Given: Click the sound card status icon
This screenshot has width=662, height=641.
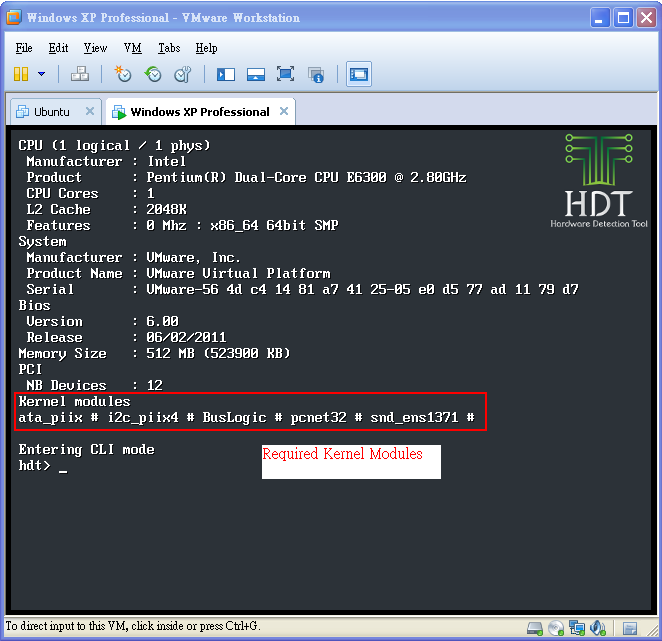Looking at the screenshot, I should pos(598,628).
